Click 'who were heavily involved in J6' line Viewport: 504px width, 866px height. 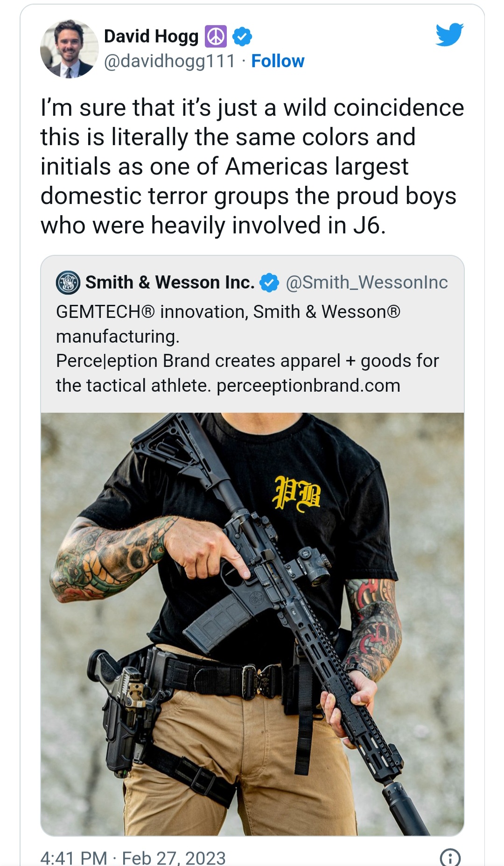coord(213,225)
